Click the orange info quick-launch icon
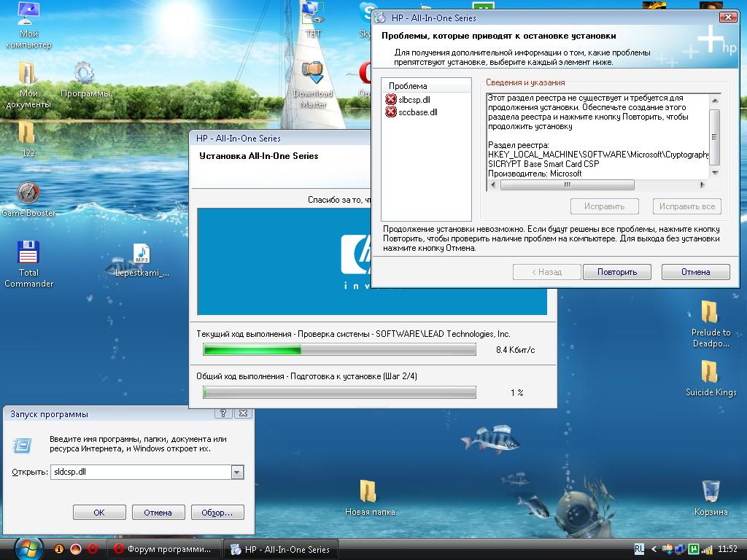 click(x=58, y=549)
